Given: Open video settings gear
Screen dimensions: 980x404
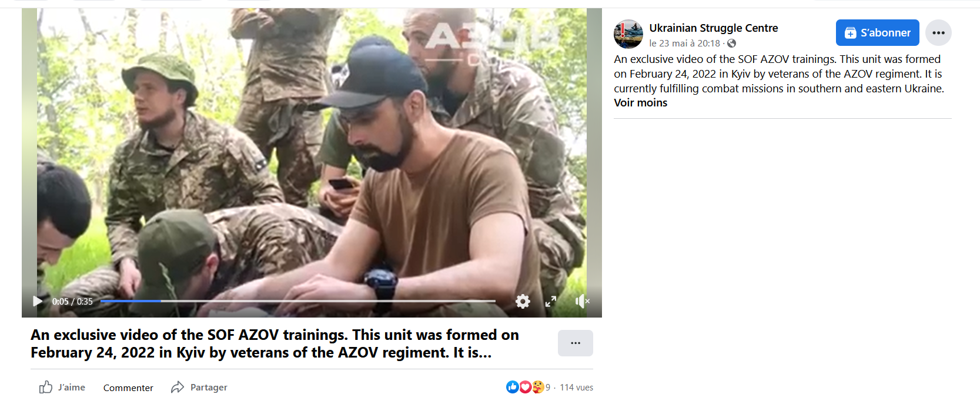Looking at the screenshot, I should [523, 302].
